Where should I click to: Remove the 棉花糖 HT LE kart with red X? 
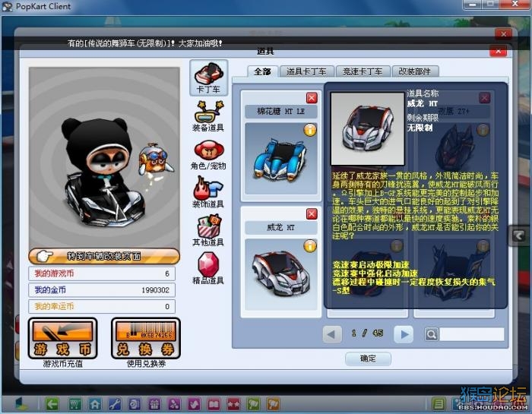(x=312, y=98)
